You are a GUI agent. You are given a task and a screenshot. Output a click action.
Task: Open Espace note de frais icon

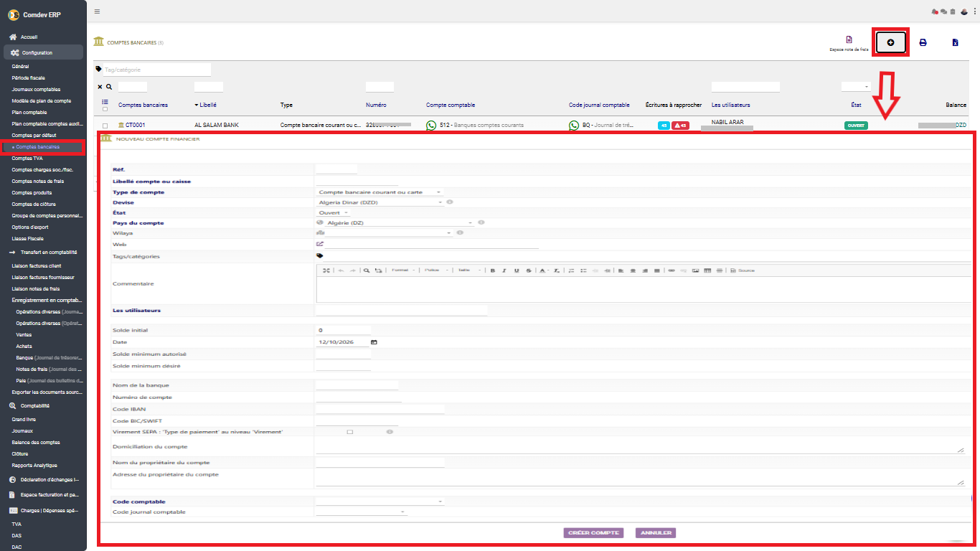pyautogui.click(x=849, y=39)
